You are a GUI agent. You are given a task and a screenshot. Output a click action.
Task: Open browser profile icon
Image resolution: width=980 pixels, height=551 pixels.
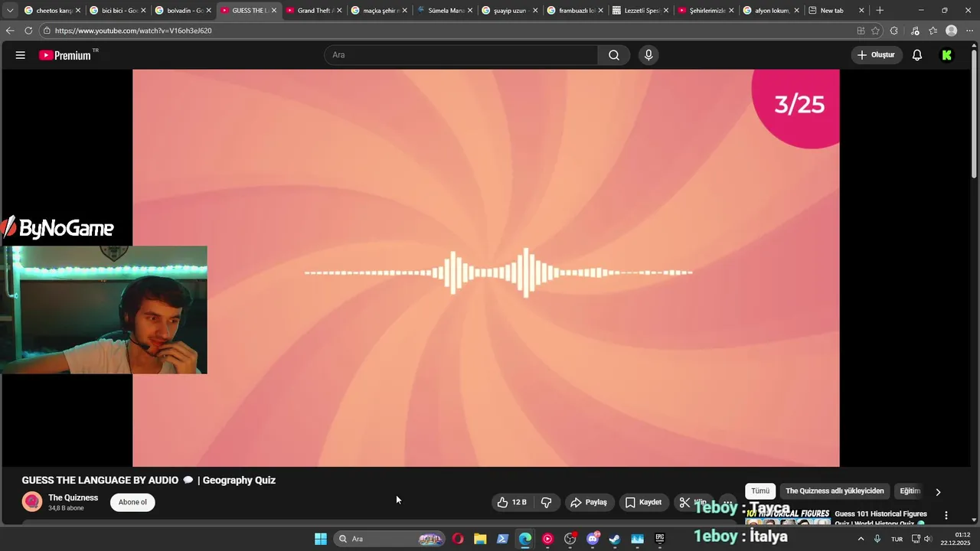point(952,31)
